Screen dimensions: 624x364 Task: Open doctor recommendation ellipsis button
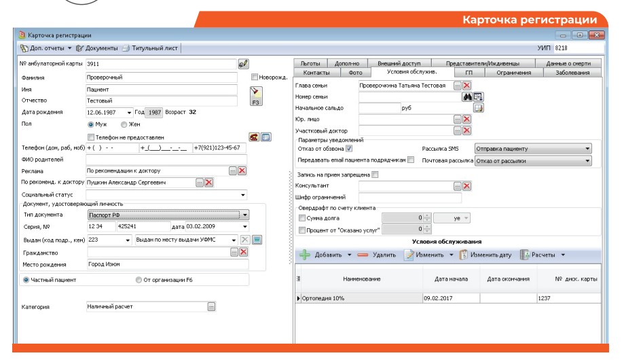[x=200, y=183]
